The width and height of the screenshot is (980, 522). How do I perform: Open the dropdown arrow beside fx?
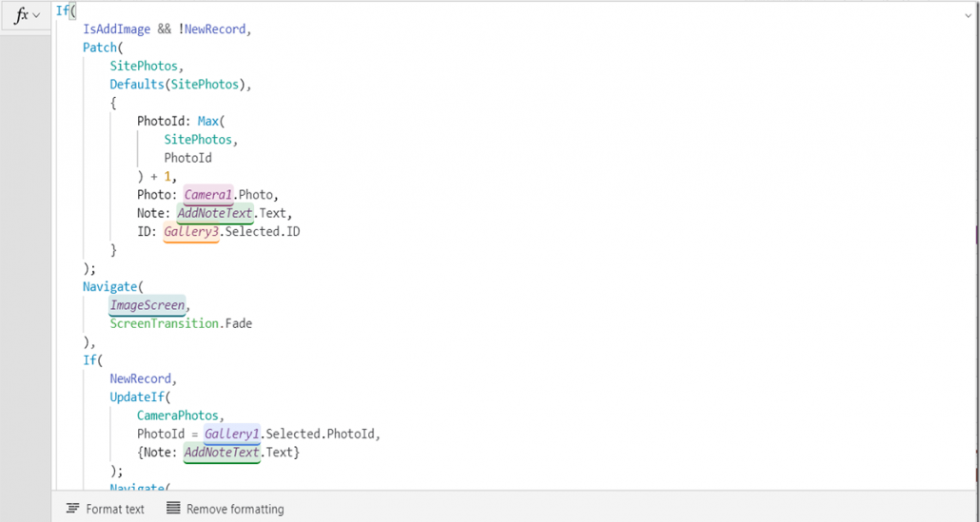click(37, 16)
